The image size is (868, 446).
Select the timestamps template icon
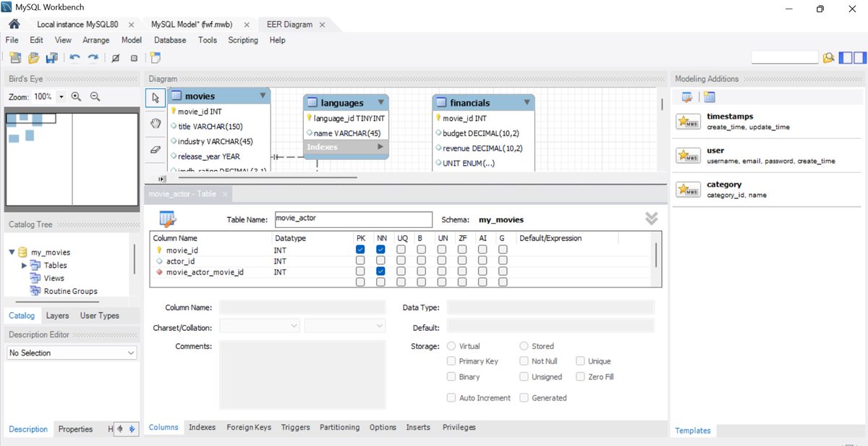click(687, 122)
